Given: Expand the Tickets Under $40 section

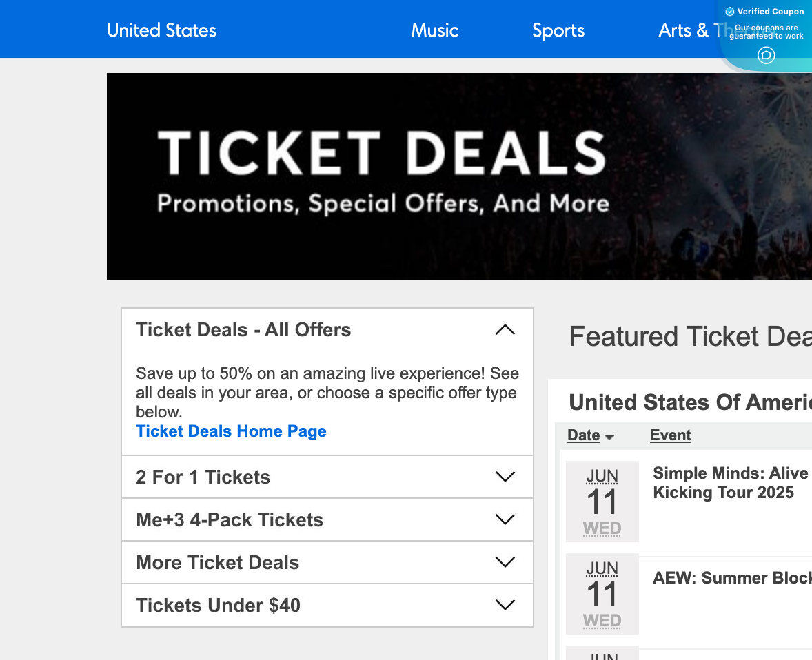Looking at the screenshot, I should pyautogui.click(x=219, y=605).
